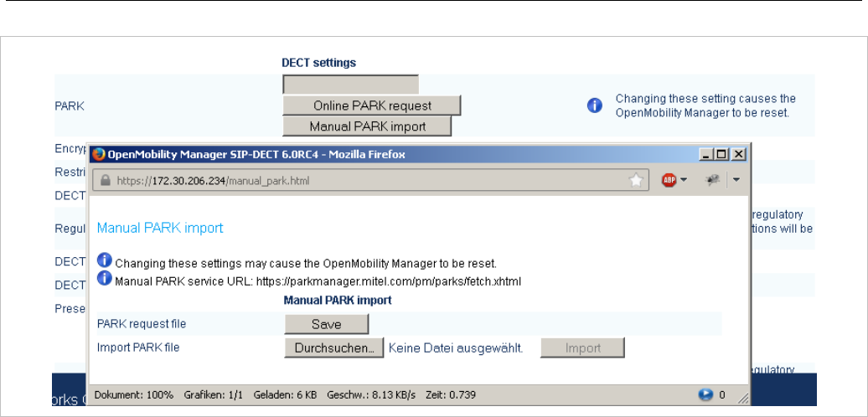Click the PARK input field under DECT settings

point(350,85)
